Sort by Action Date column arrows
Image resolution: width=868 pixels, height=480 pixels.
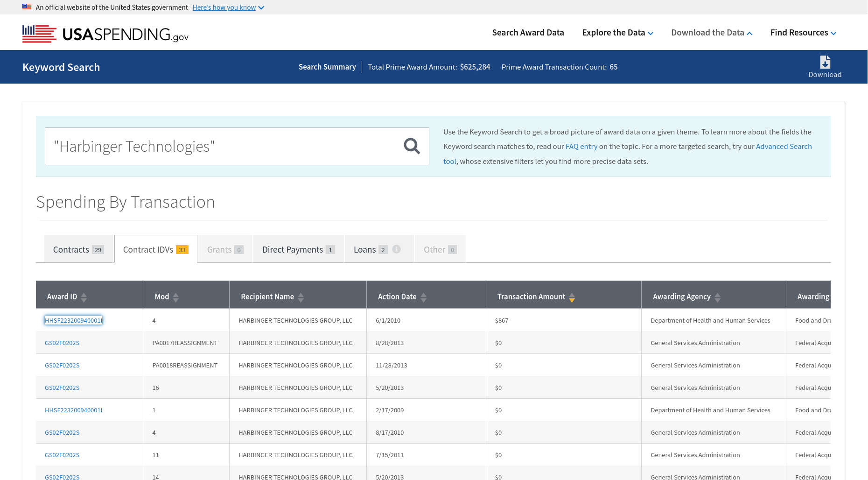[424, 297]
